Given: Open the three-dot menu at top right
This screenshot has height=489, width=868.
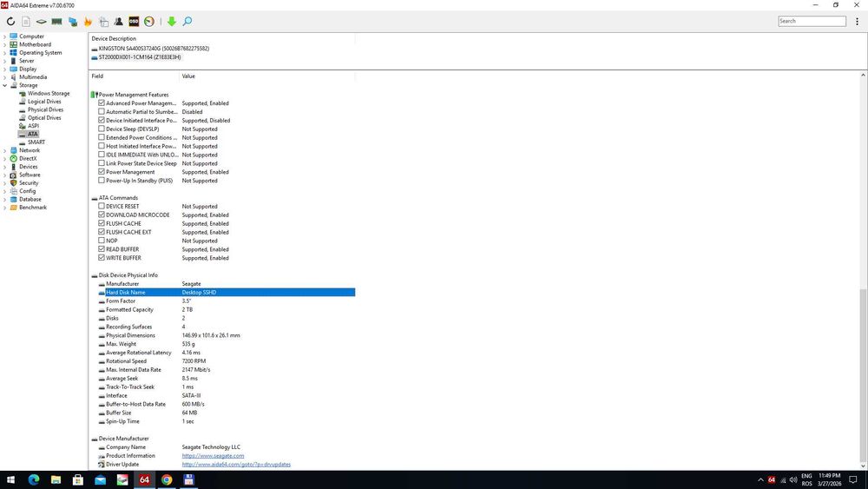Looking at the screenshot, I should [x=858, y=22].
